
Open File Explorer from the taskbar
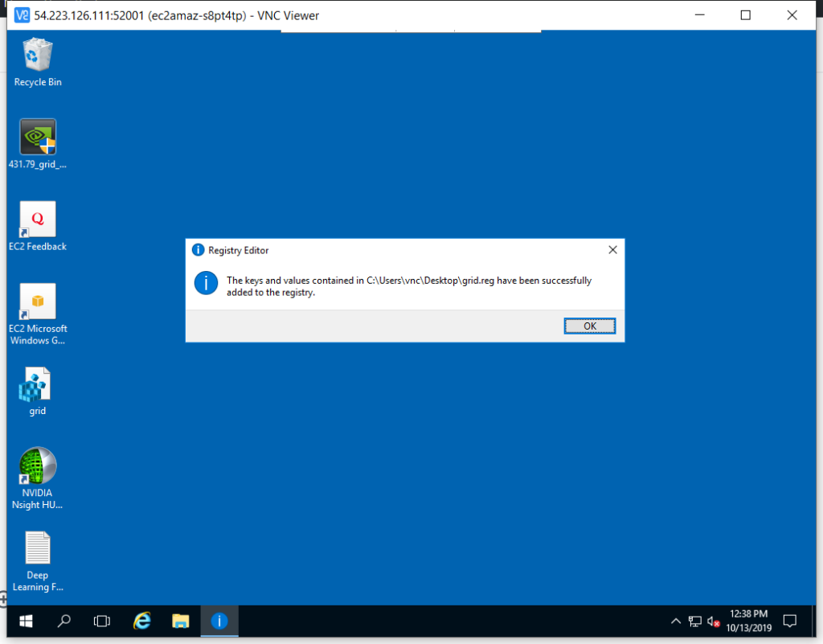(181, 621)
